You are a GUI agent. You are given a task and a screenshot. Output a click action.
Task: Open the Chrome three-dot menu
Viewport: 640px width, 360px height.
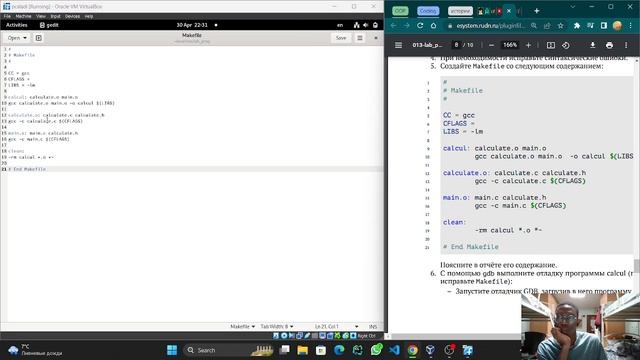[631, 25]
